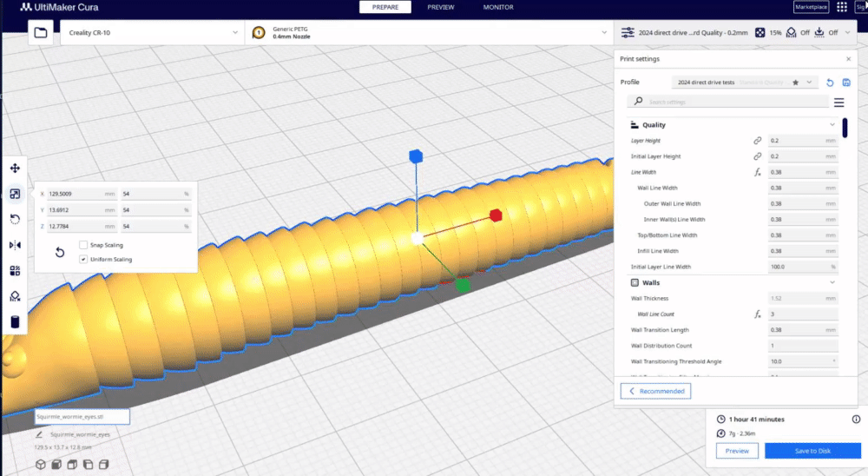Click the settings panel scrollbar
868x476 pixels.
click(845, 128)
